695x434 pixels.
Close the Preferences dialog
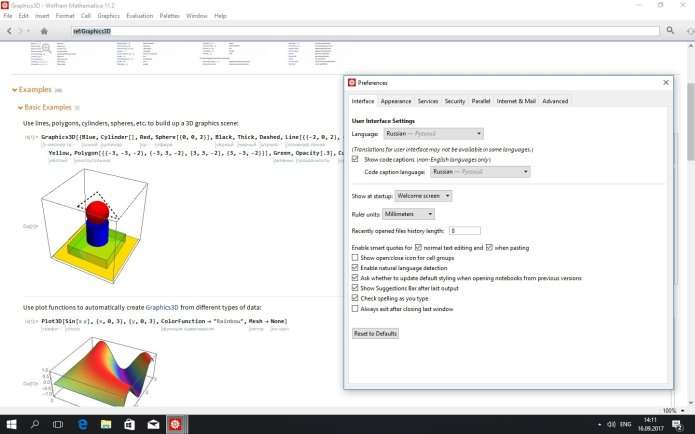666,82
